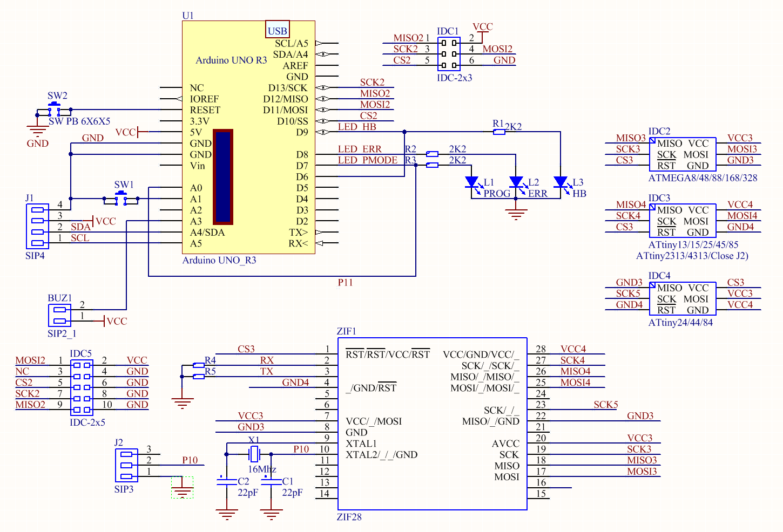
Task: Click the A4/SDA pin label
Action: click(x=207, y=233)
